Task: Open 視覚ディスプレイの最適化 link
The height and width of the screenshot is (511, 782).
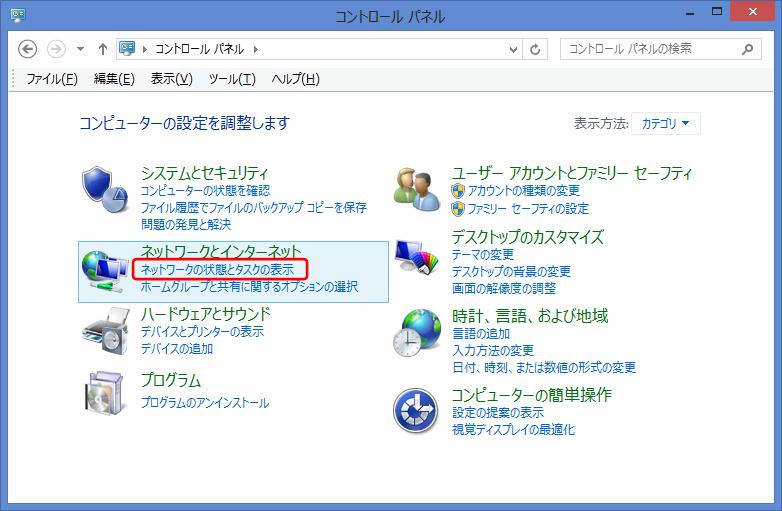Action: coord(513,430)
